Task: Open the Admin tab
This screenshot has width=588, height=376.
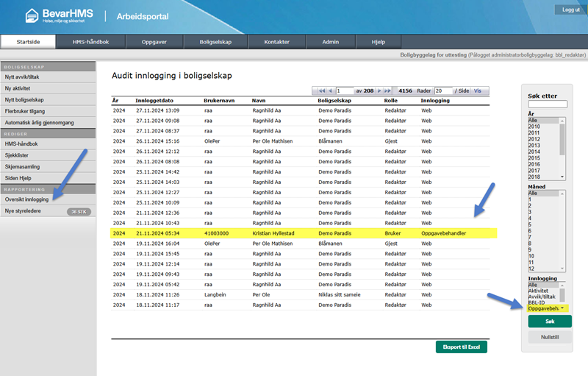Action: (330, 42)
